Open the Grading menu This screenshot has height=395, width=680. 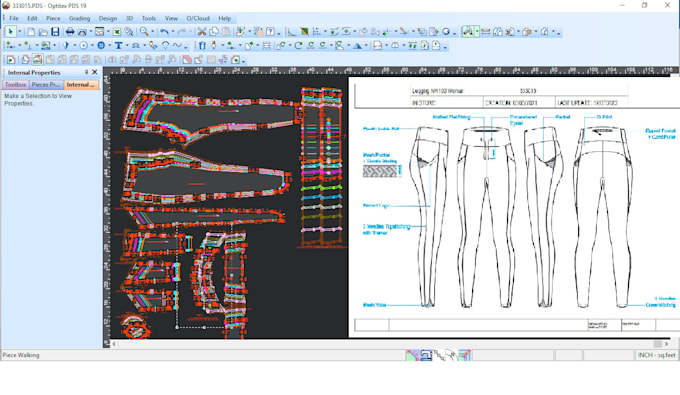click(79, 18)
